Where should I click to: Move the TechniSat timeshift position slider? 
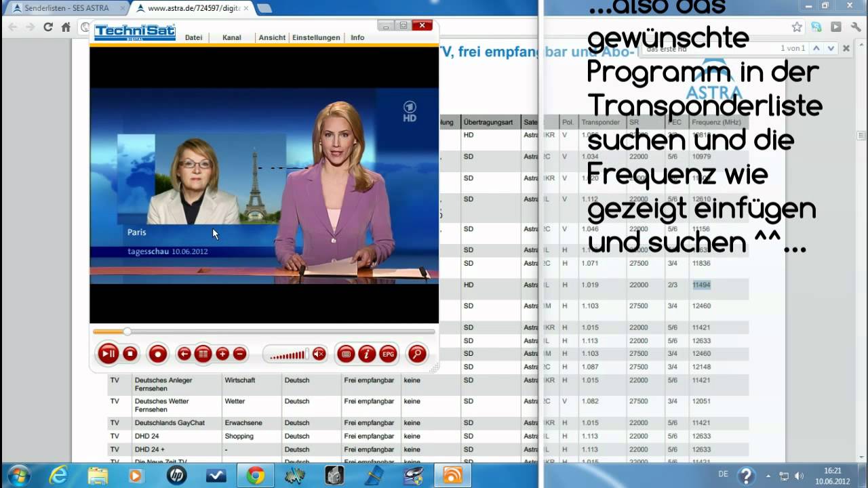click(127, 331)
